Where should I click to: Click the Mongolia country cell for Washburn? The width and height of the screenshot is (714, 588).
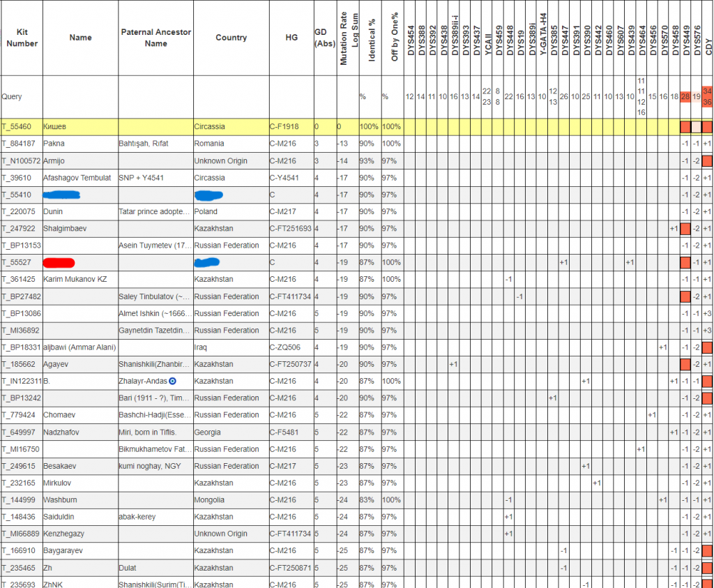point(209,500)
